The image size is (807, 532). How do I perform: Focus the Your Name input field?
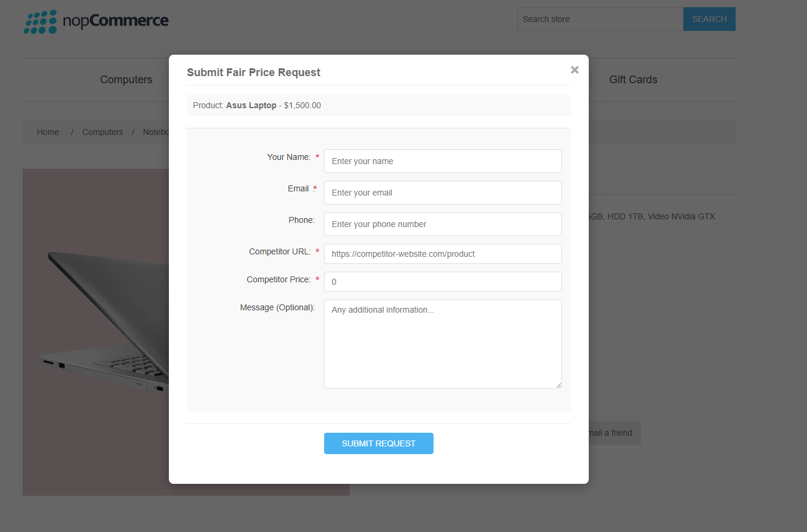(x=442, y=161)
